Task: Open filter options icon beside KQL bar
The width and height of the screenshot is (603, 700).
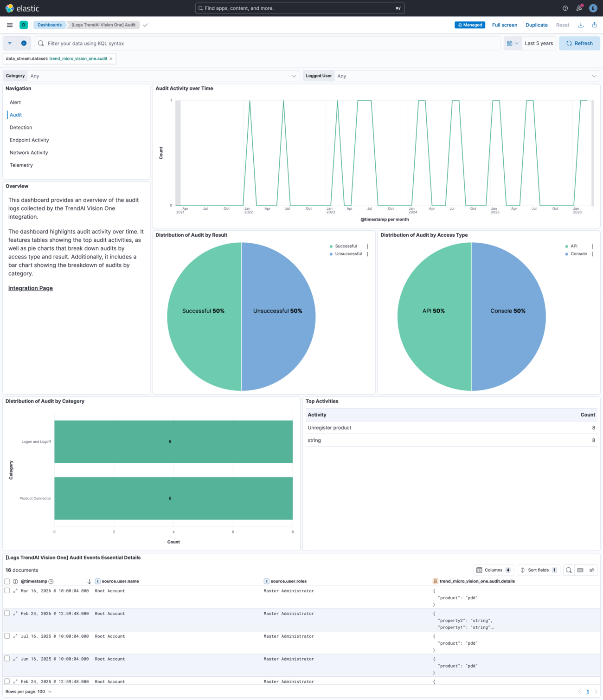Action: [x=9, y=43]
